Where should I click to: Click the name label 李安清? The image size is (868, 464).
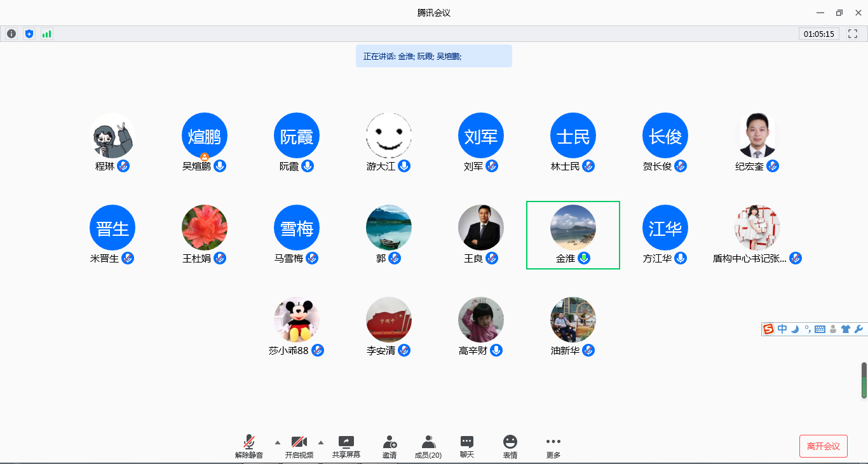(381, 351)
